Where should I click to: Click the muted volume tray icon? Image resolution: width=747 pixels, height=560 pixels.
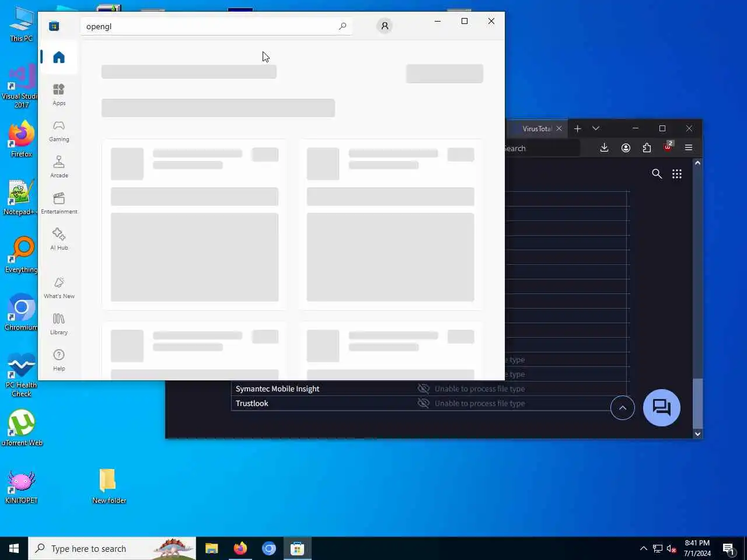coord(671,548)
